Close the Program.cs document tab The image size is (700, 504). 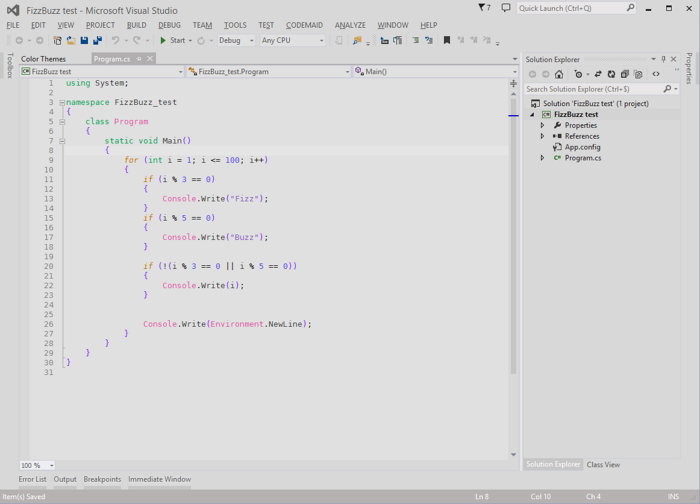coord(150,58)
